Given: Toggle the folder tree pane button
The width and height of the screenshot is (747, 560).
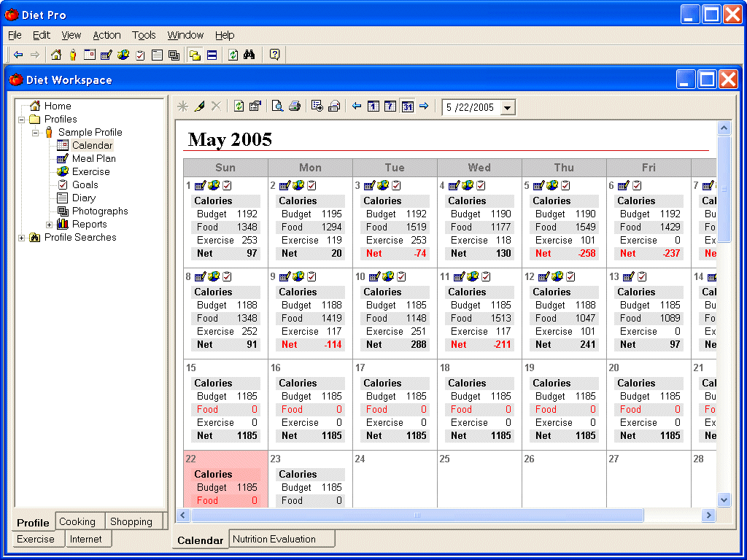Looking at the screenshot, I should click(194, 55).
